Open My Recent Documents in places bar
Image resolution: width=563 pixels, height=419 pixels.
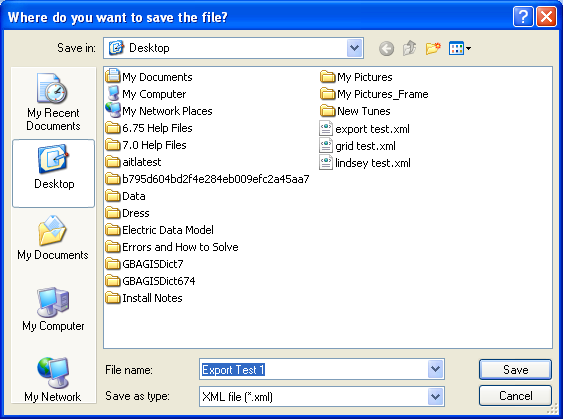click(x=53, y=102)
